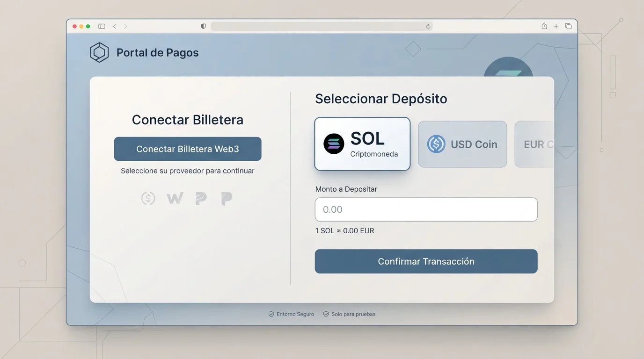The image size is (644, 359).
Task: Go forward with the browser forward arrow
Action: point(125,26)
